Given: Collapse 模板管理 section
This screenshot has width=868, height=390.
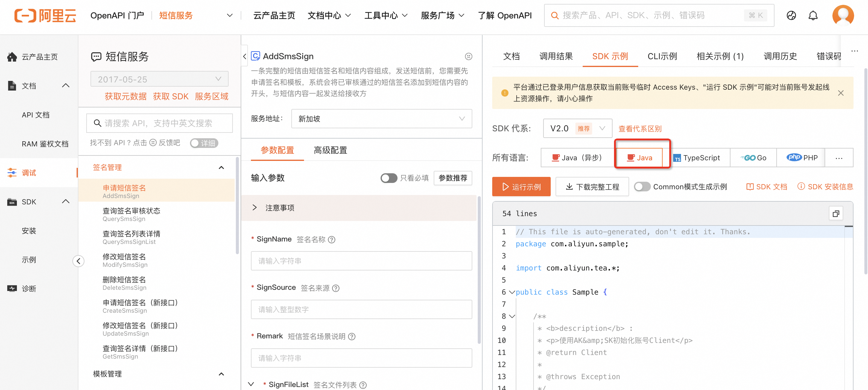Looking at the screenshot, I should pyautogui.click(x=221, y=374).
